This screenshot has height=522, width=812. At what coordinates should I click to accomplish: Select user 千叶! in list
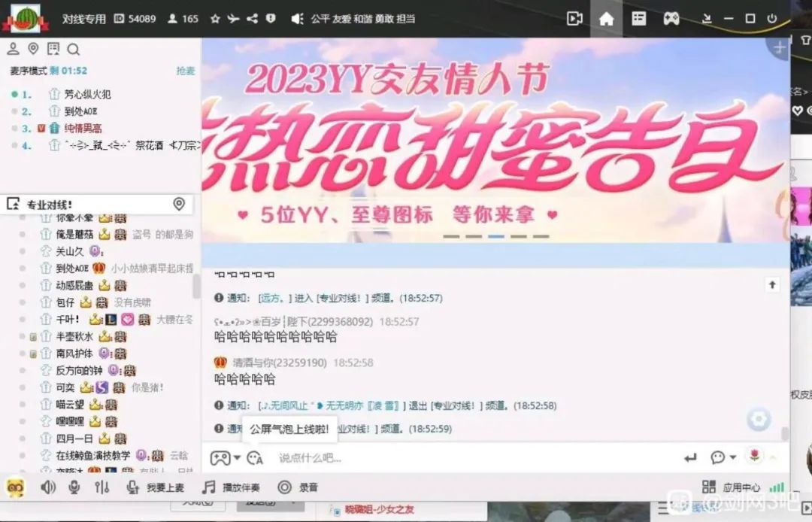[68, 319]
